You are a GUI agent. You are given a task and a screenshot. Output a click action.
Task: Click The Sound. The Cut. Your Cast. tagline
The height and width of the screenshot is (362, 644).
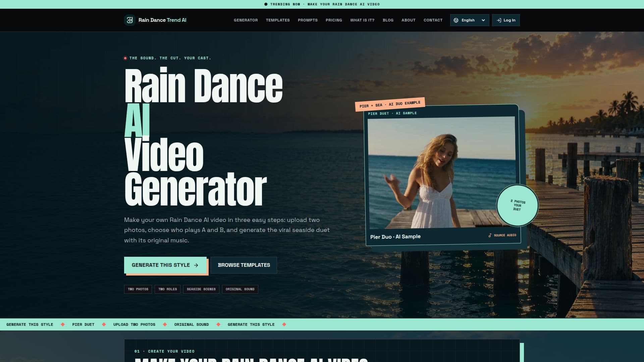point(170,58)
